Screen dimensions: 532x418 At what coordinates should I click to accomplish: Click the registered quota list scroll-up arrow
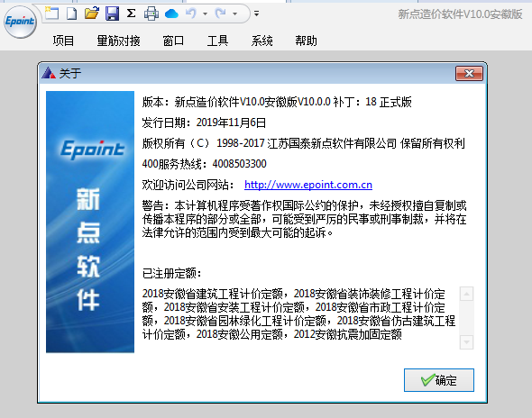click(466, 294)
